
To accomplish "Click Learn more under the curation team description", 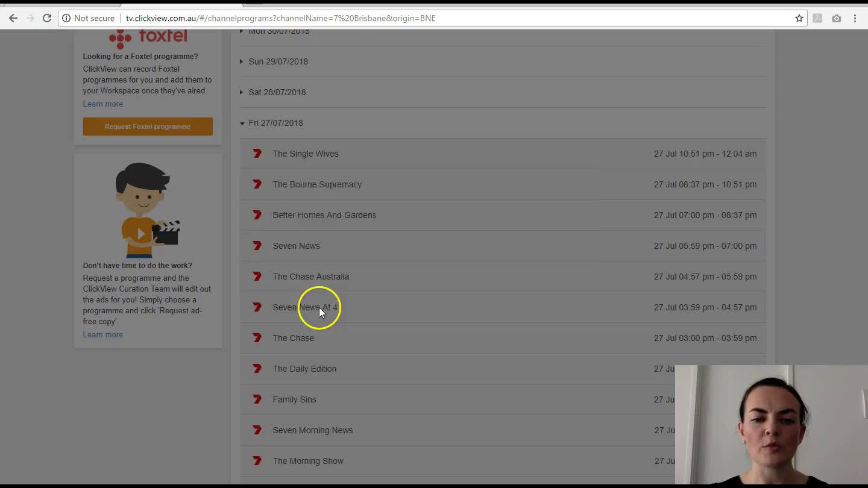I will [102, 334].
